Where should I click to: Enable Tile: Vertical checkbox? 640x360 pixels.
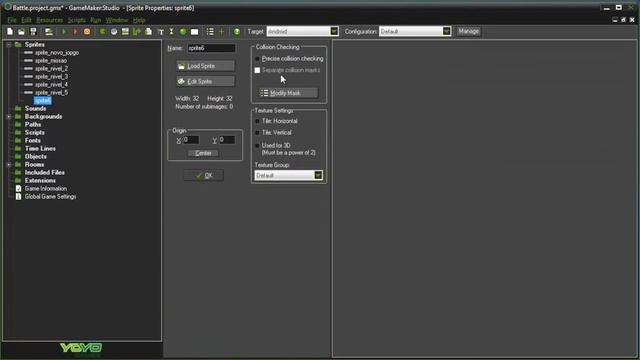pos(257,133)
